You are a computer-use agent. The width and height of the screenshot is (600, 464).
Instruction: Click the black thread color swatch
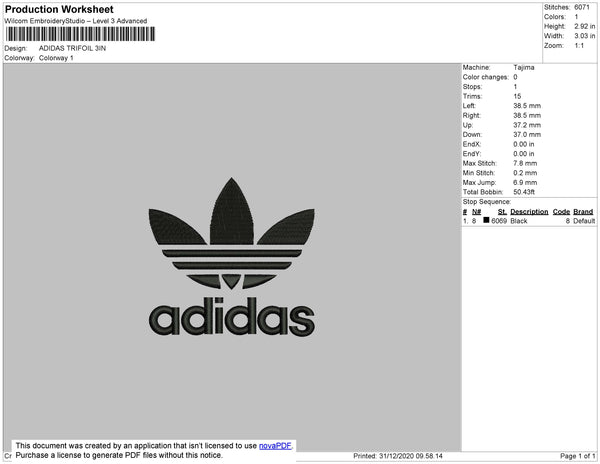(486, 220)
